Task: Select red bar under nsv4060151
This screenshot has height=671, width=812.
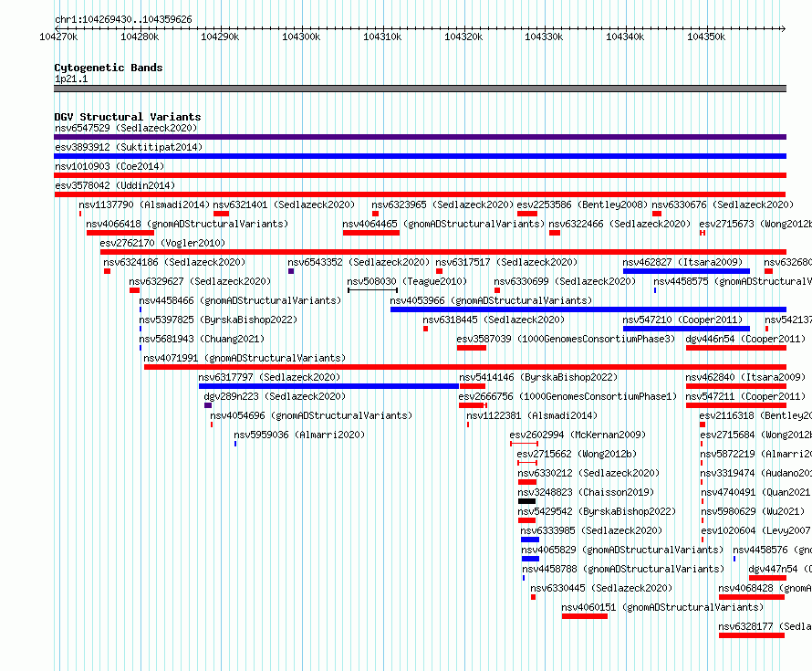Action: coord(585,616)
